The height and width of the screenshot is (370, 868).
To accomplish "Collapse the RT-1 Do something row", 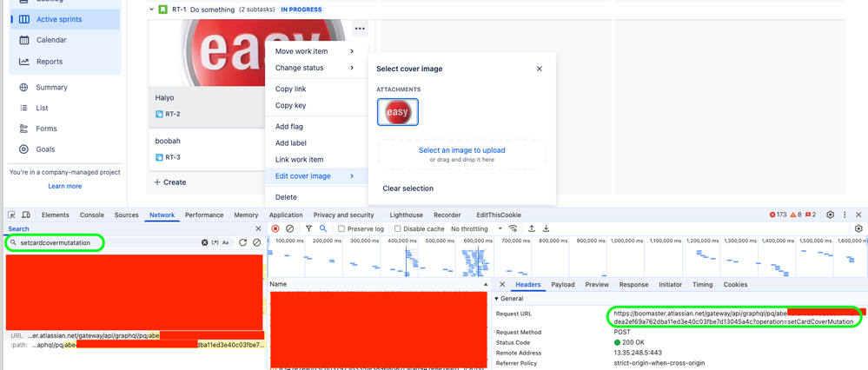I will pos(151,10).
